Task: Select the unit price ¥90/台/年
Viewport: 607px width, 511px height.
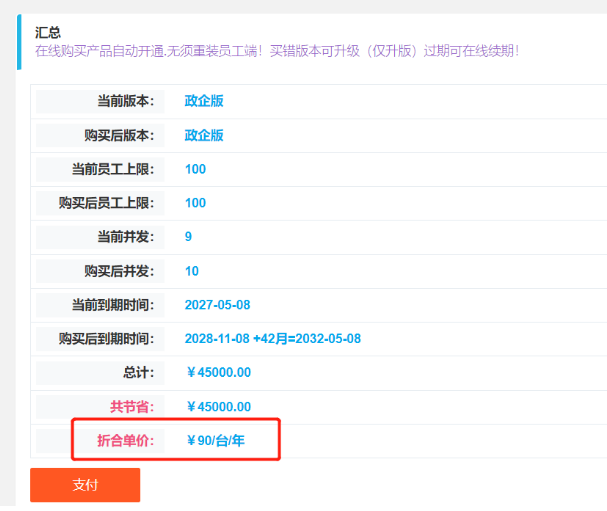Action: coord(216,440)
